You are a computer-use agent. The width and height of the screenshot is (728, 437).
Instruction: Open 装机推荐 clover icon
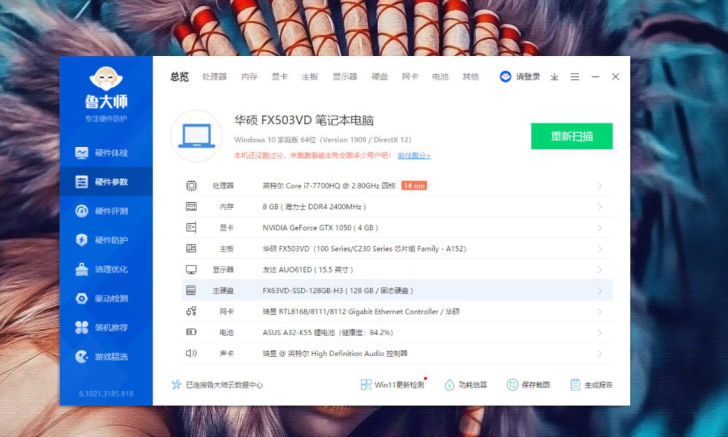point(82,327)
